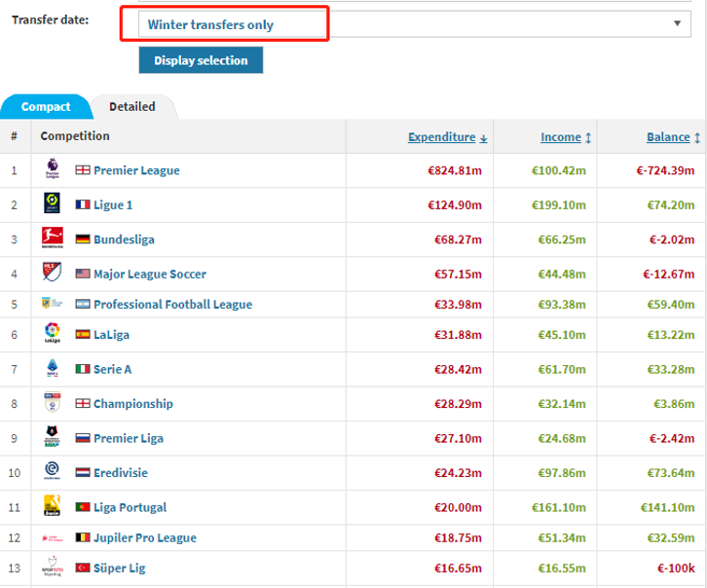
Task: Click the Turkey flag beside Süper Lig
Action: (x=83, y=568)
